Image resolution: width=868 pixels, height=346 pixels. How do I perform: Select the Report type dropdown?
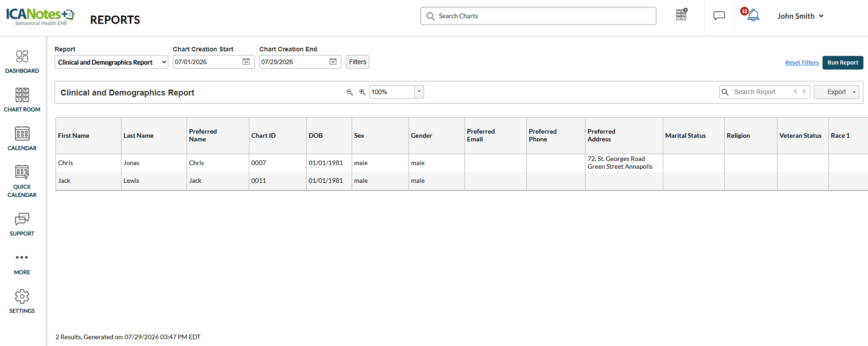[111, 62]
